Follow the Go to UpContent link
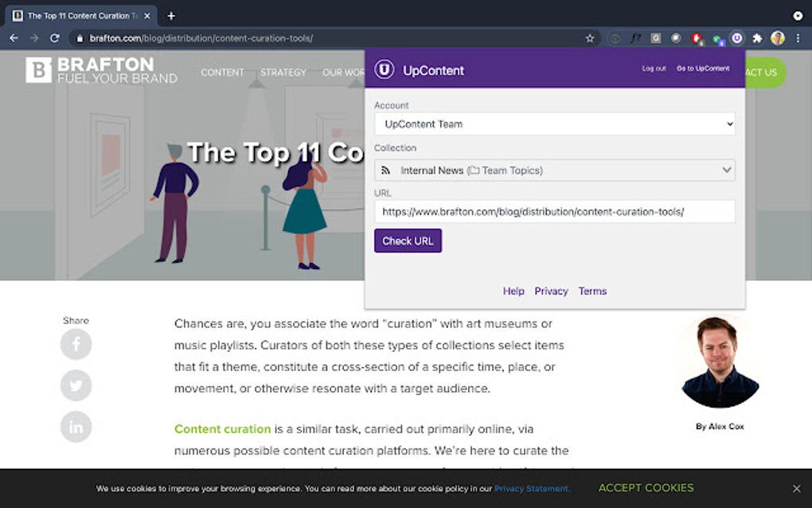 tap(703, 68)
